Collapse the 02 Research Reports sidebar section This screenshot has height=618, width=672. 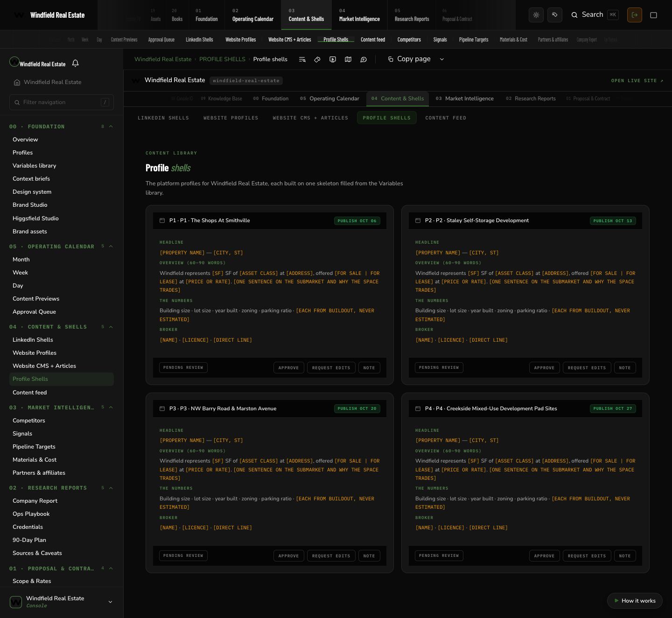[111, 488]
